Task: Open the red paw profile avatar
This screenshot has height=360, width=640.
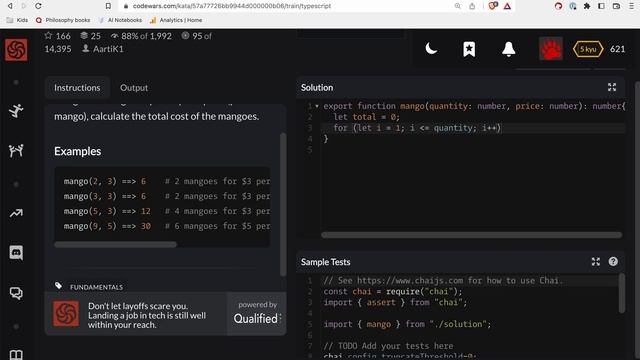Action: tap(551, 49)
